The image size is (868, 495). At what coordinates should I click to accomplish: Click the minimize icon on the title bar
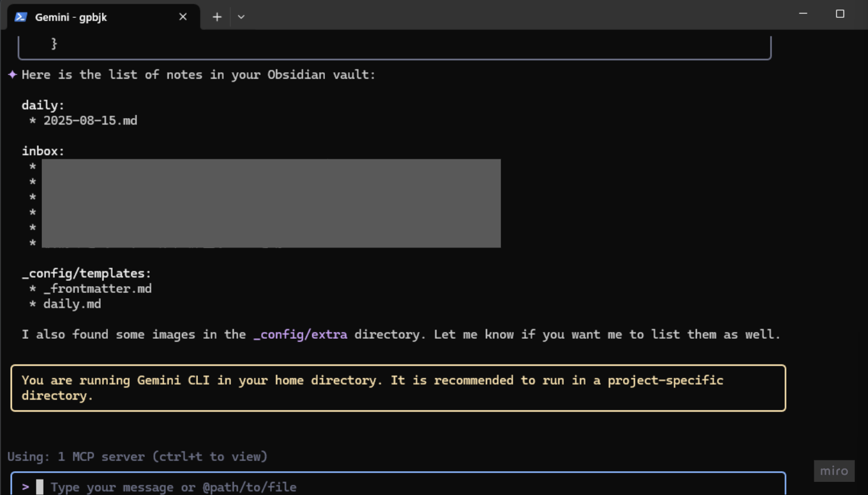(x=802, y=13)
